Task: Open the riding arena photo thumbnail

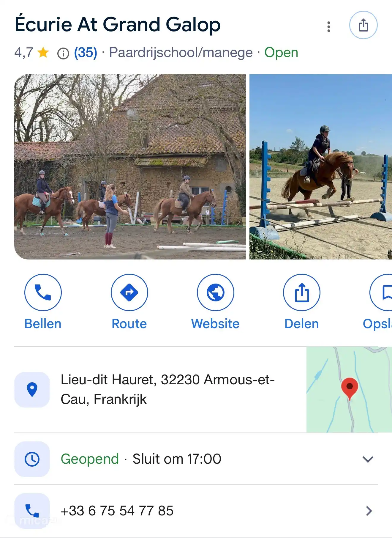Action: pos(130,167)
